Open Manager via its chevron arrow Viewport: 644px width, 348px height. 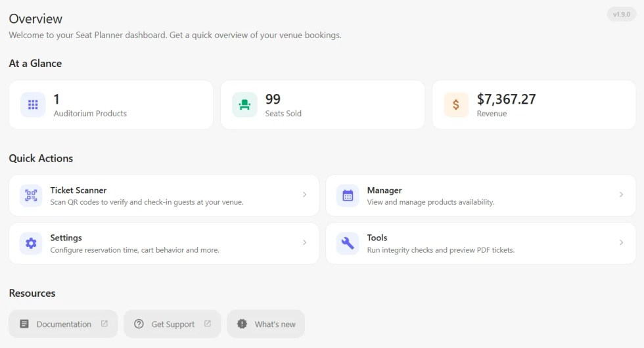[621, 194]
